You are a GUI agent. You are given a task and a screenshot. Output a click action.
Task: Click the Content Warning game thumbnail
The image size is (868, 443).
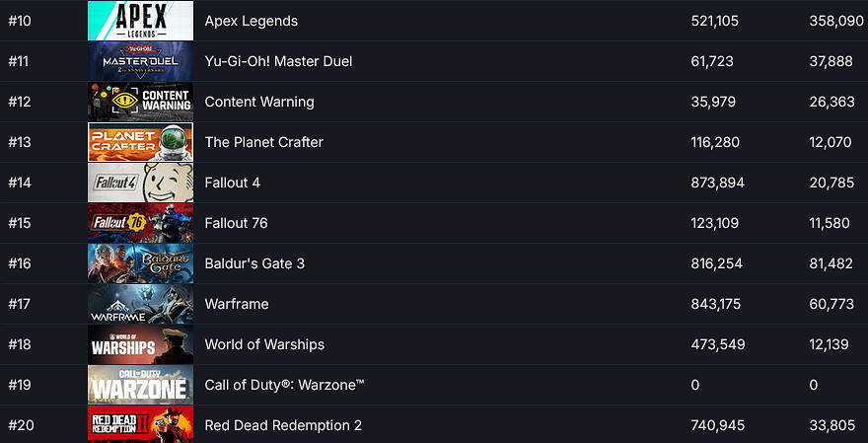[140, 102]
